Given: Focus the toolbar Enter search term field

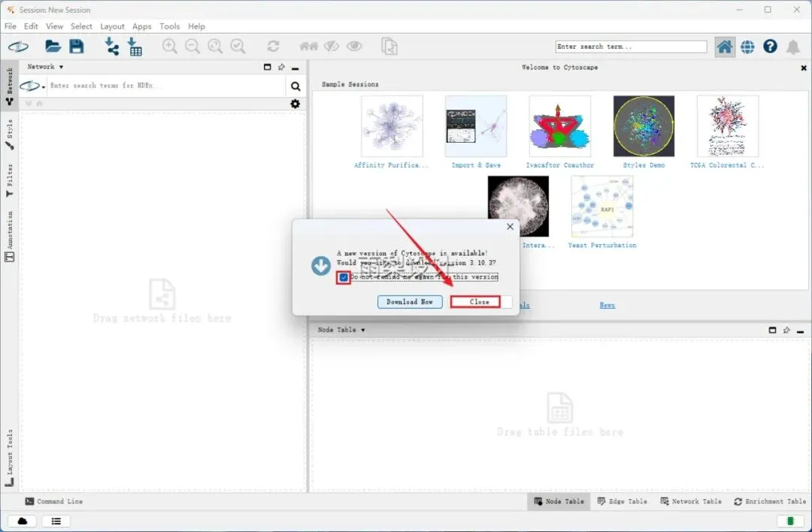Looking at the screenshot, I should (x=631, y=47).
